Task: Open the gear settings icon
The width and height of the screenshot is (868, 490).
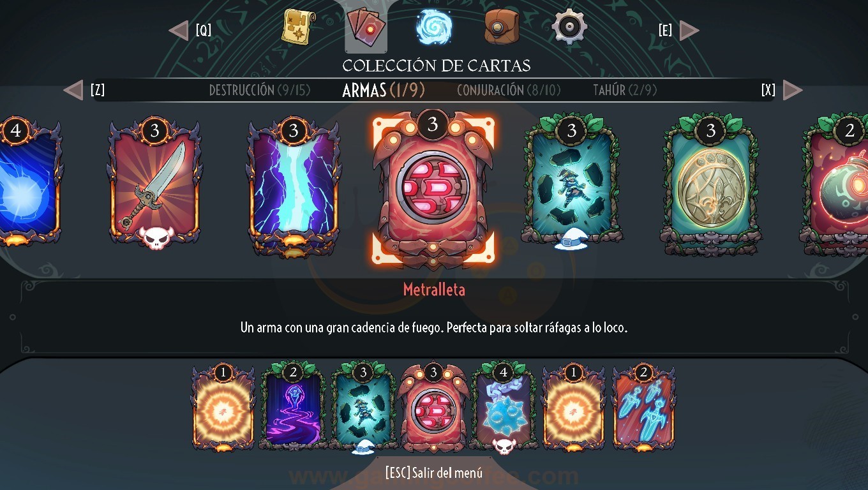Action: [x=569, y=27]
